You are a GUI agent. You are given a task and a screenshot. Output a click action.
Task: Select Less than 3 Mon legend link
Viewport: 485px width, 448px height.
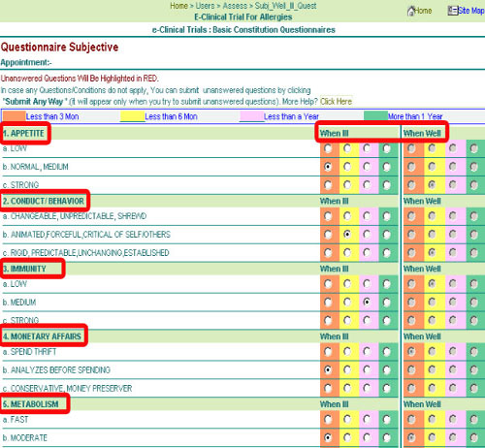click(x=52, y=116)
